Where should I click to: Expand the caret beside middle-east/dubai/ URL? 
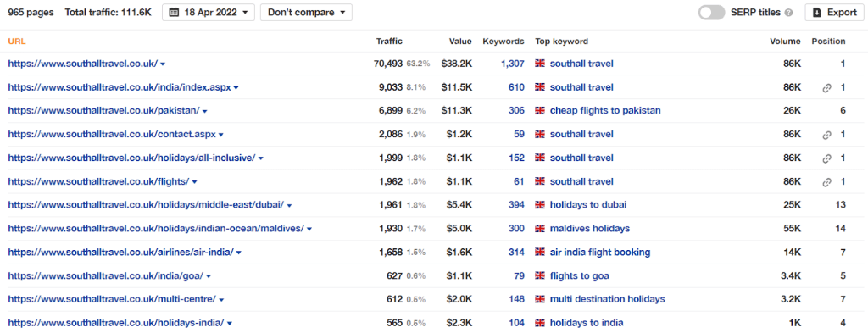(x=289, y=206)
